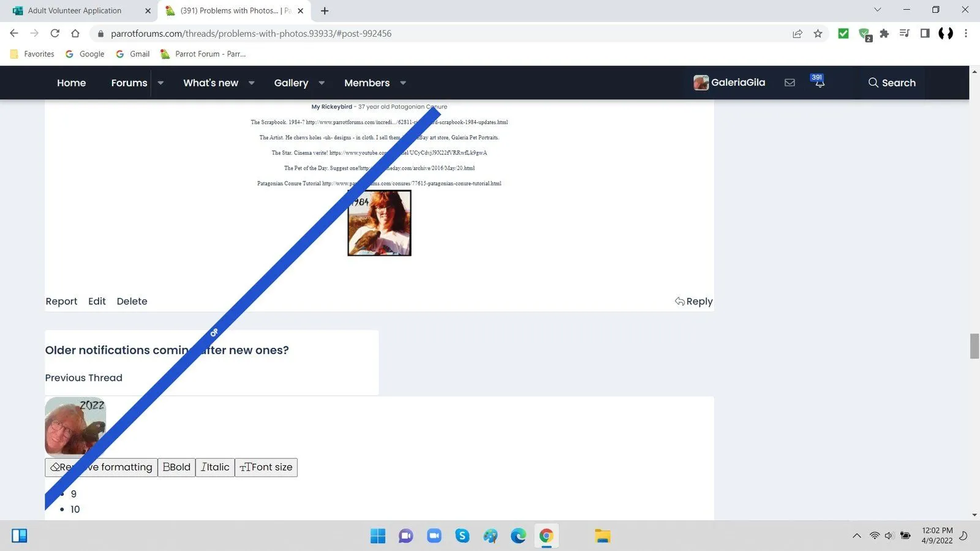Toggle browser side panel
This screenshot has width=980, height=551.
coord(925,34)
